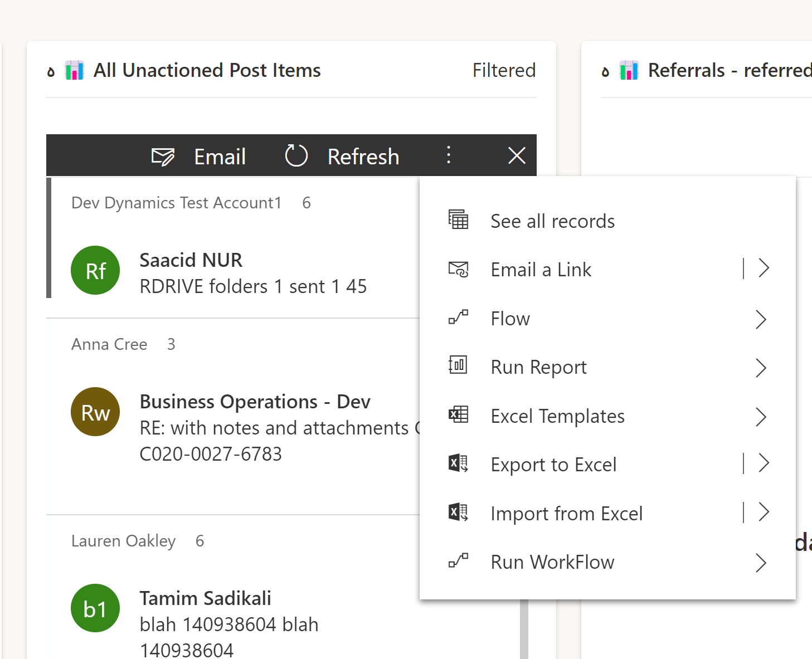Click the green Rf avatar for Saacid NUR
812x659 pixels.
pyautogui.click(x=95, y=270)
